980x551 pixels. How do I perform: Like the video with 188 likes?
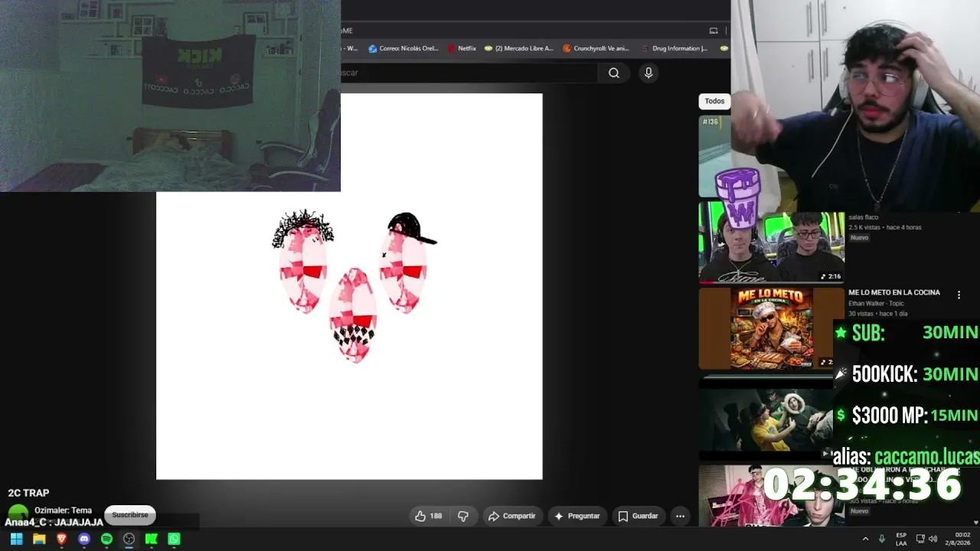(428, 516)
